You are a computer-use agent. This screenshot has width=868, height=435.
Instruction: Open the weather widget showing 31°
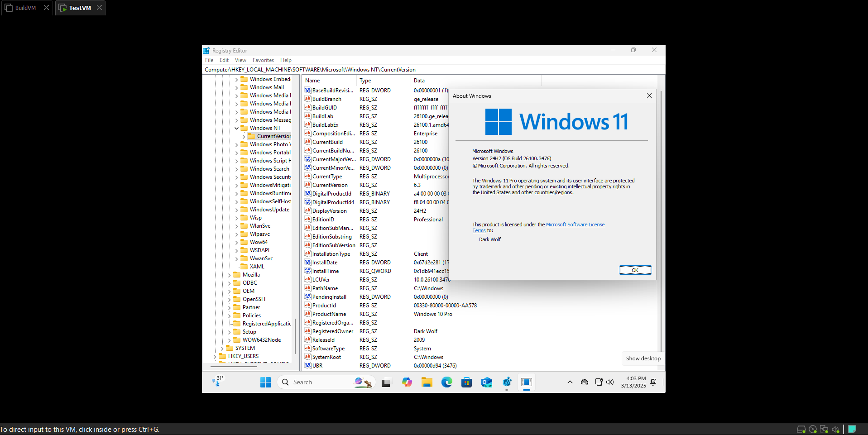(x=218, y=381)
